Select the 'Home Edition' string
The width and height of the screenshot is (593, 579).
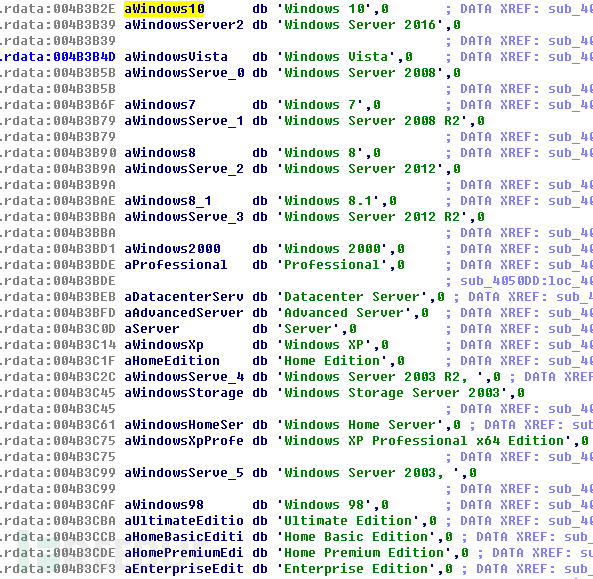pos(332,361)
